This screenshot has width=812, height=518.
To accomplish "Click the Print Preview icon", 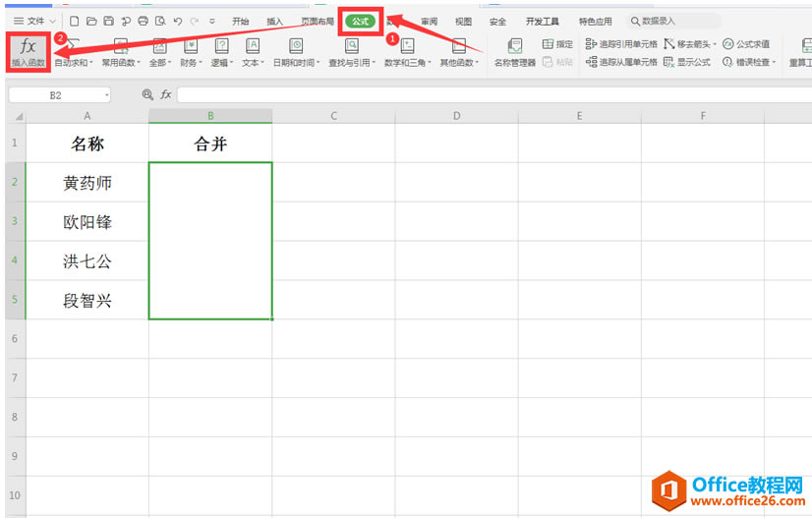I will click(160, 22).
